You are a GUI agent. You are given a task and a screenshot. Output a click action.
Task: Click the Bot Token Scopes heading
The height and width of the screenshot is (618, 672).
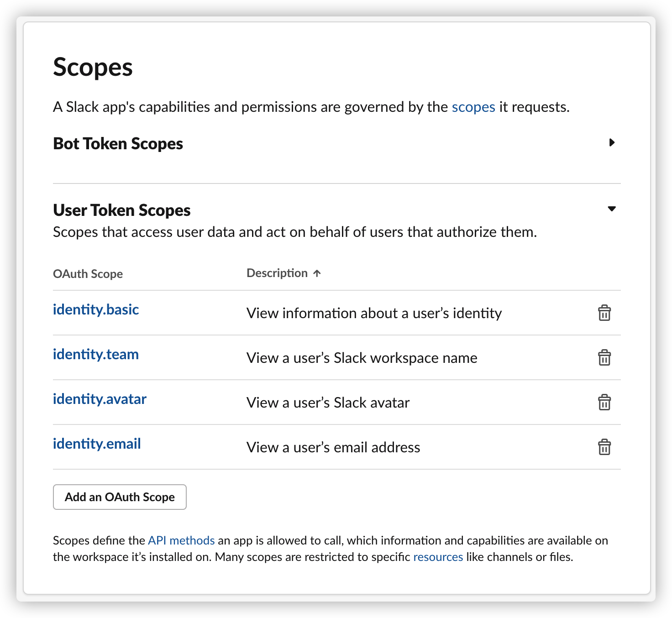(118, 144)
